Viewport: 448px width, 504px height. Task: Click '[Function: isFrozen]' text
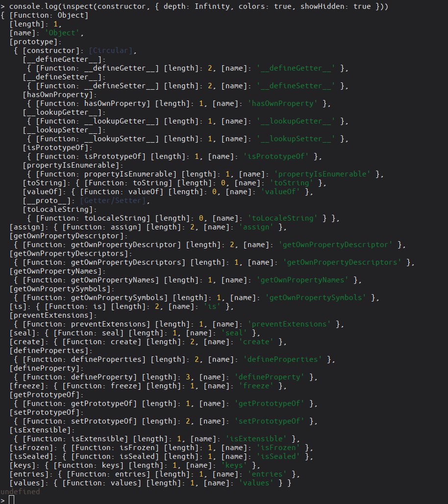(115, 448)
